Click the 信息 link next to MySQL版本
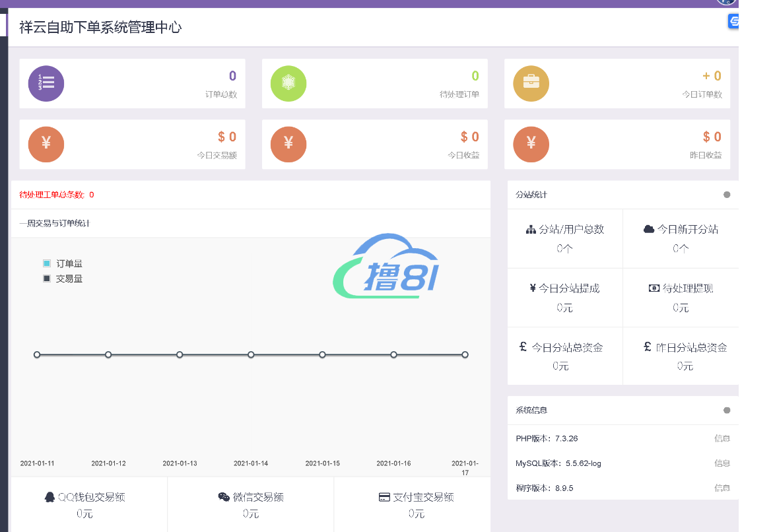 click(722, 463)
